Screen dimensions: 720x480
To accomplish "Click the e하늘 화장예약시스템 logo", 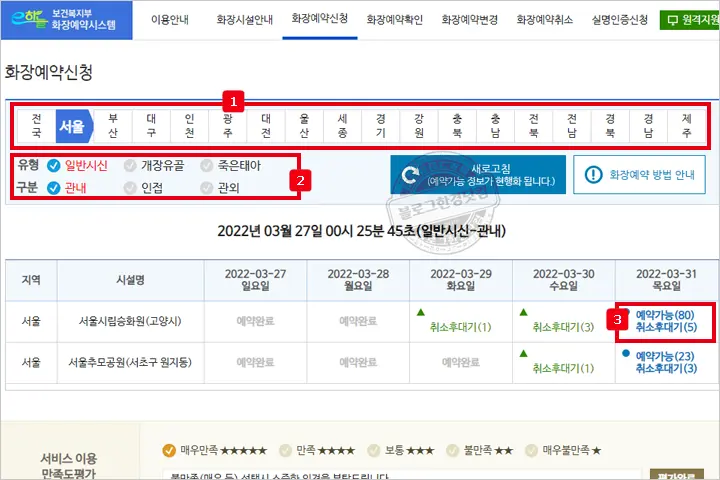I will [x=66, y=20].
